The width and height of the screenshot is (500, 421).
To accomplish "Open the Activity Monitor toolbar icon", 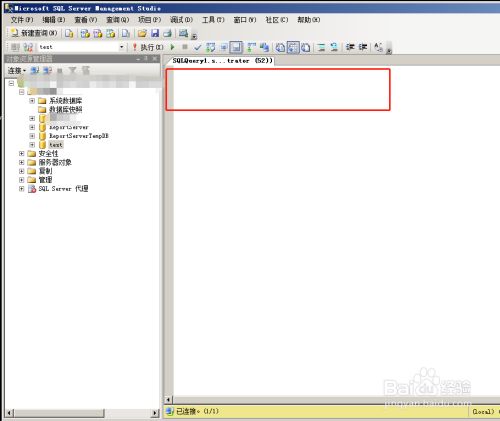I will [183, 33].
